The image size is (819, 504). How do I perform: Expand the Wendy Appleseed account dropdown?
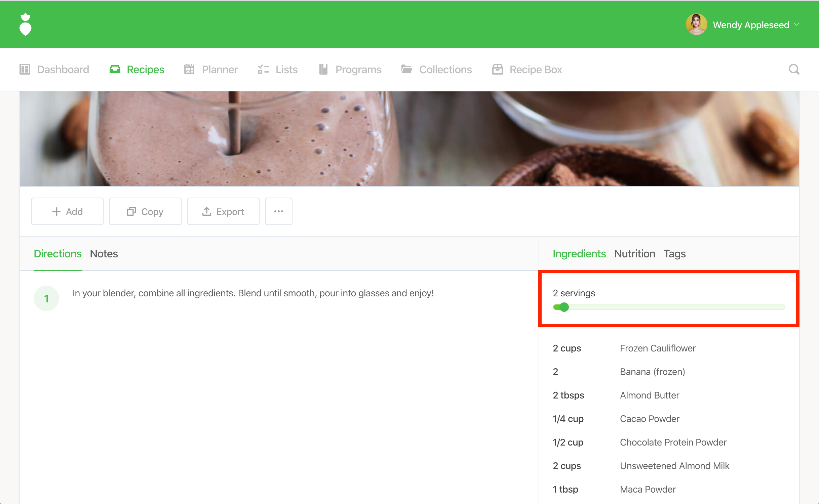(x=796, y=25)
